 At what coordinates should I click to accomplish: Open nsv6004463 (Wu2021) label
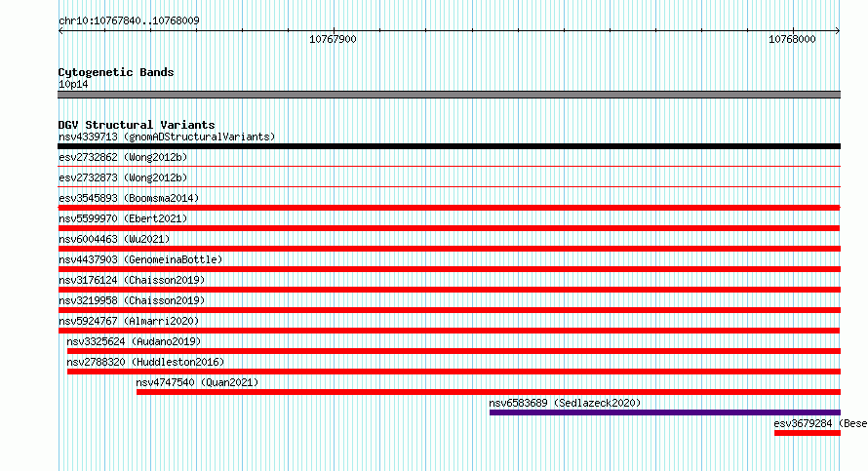click(114, 239)
